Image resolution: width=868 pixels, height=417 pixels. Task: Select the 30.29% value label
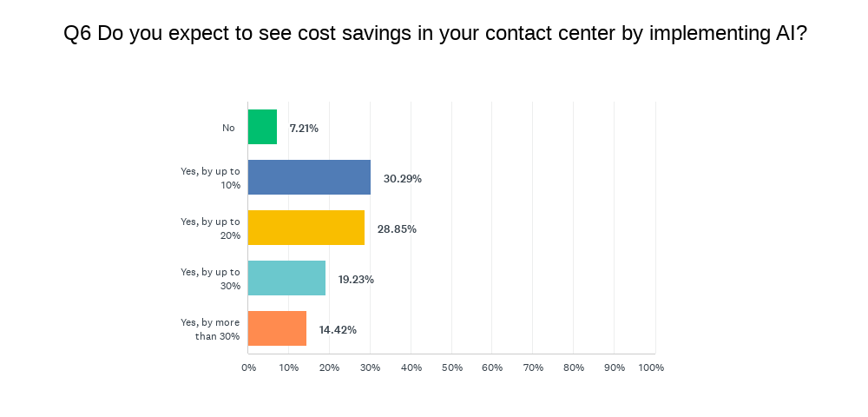pos(403,179)
